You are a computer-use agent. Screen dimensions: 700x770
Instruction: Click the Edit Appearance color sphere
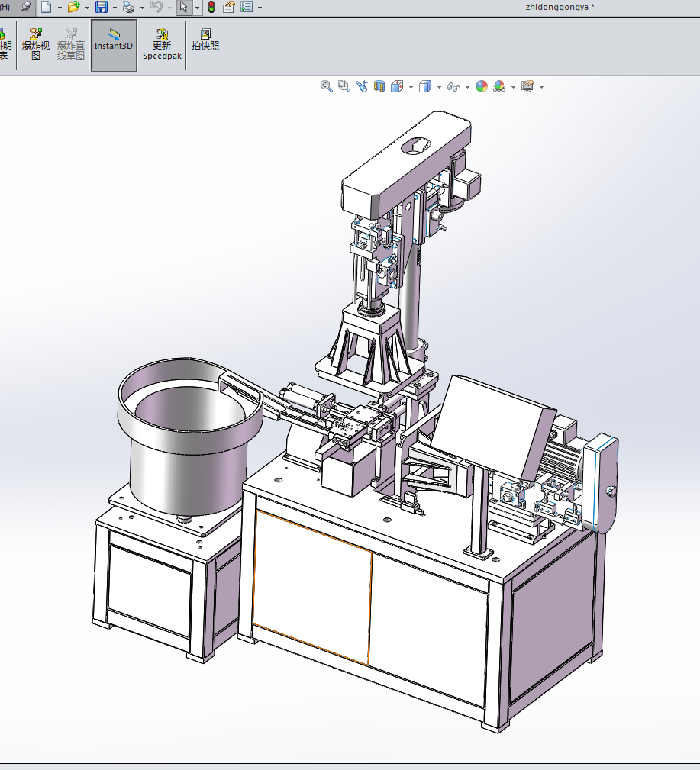[482, 87]
